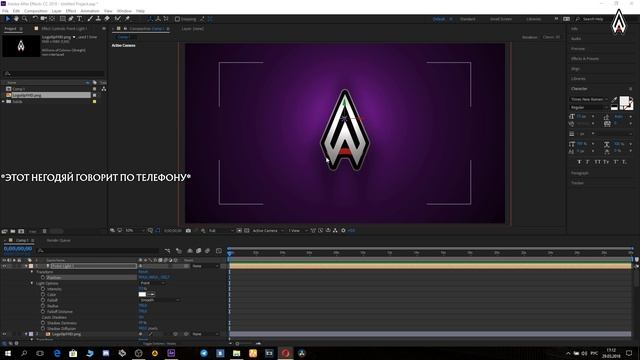Viewport: 640px width, 360px height.
Task: Select the Puppet Pin tool
Action: [x=127, y=19]
